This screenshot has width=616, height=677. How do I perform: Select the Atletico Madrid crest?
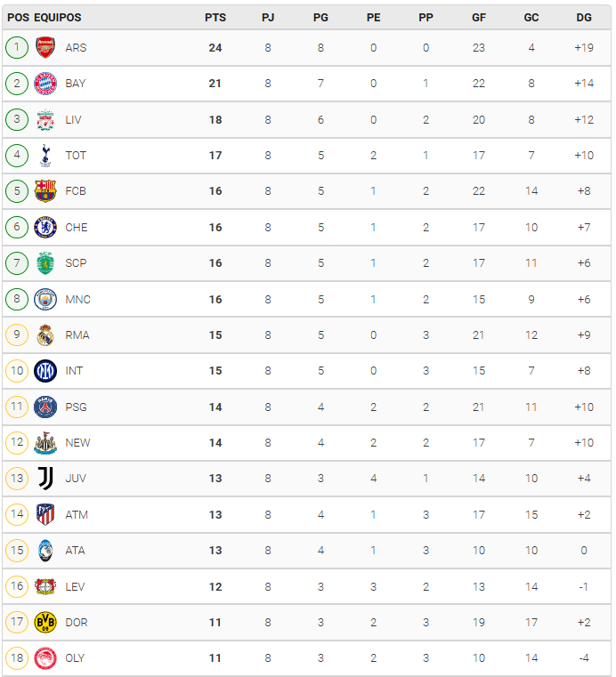click(x=45, y=514)
